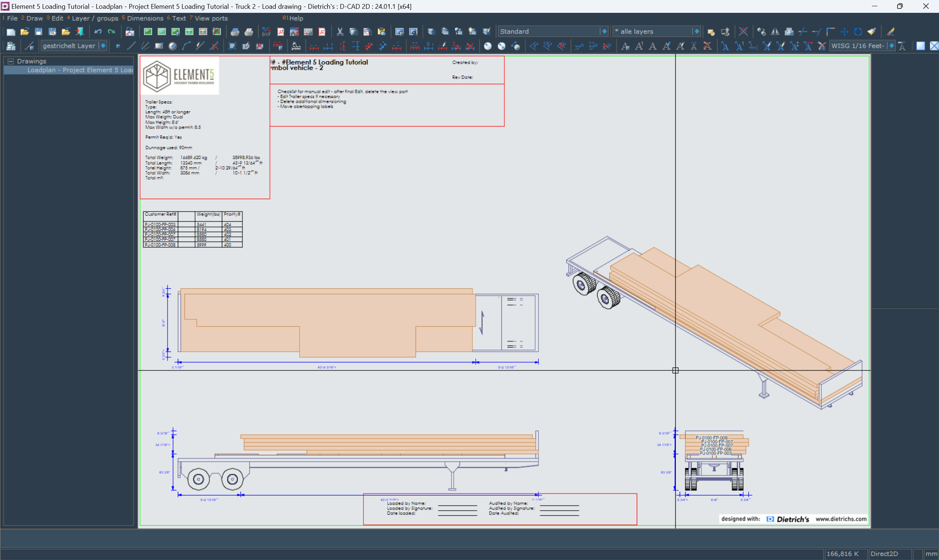Select the Loadplan drawing tree entry

(80, 70)
